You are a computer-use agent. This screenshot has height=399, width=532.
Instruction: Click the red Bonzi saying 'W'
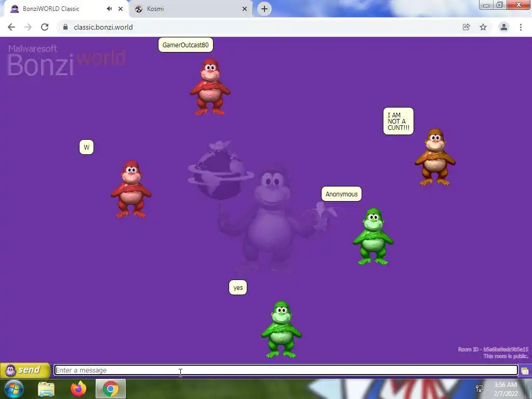pyautogui.click(x=131, y=189)
